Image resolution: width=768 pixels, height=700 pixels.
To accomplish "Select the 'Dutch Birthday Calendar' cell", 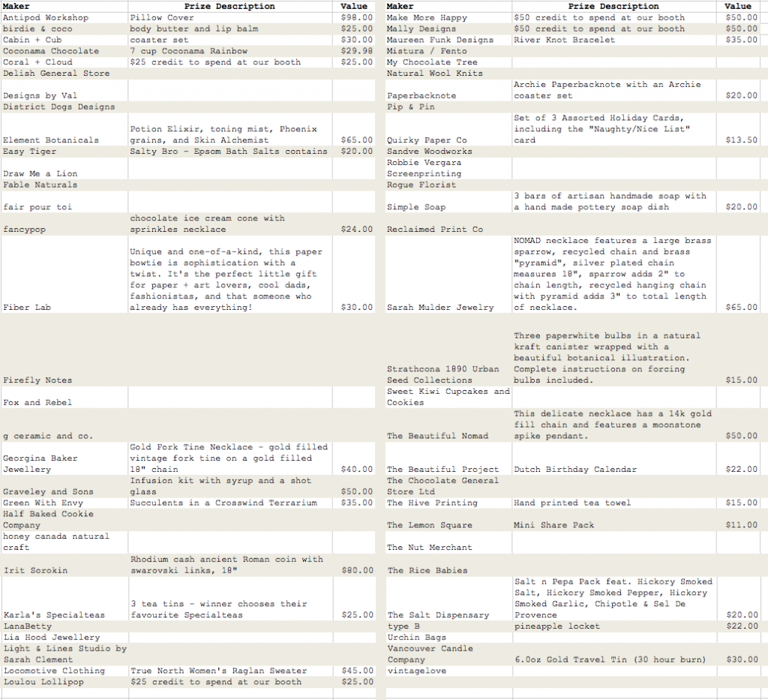I will 614,458.
